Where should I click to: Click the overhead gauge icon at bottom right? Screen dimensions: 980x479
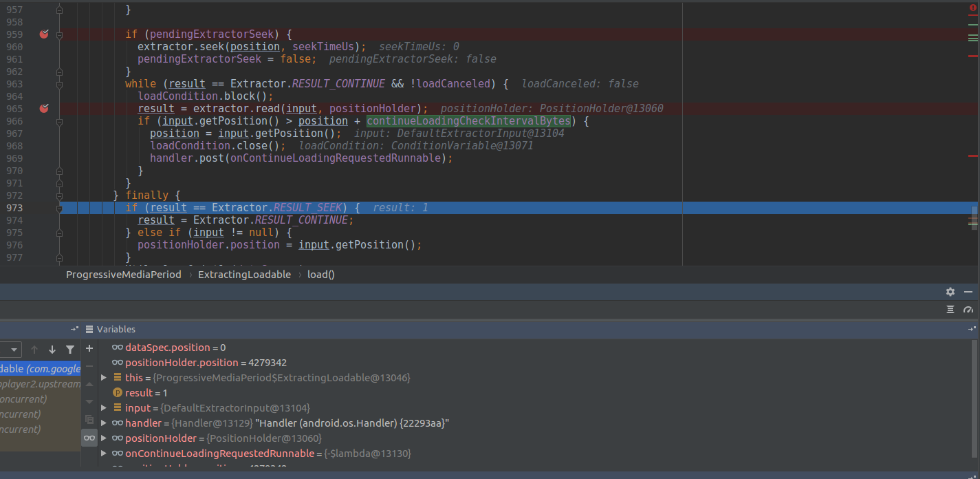[969, 310]
